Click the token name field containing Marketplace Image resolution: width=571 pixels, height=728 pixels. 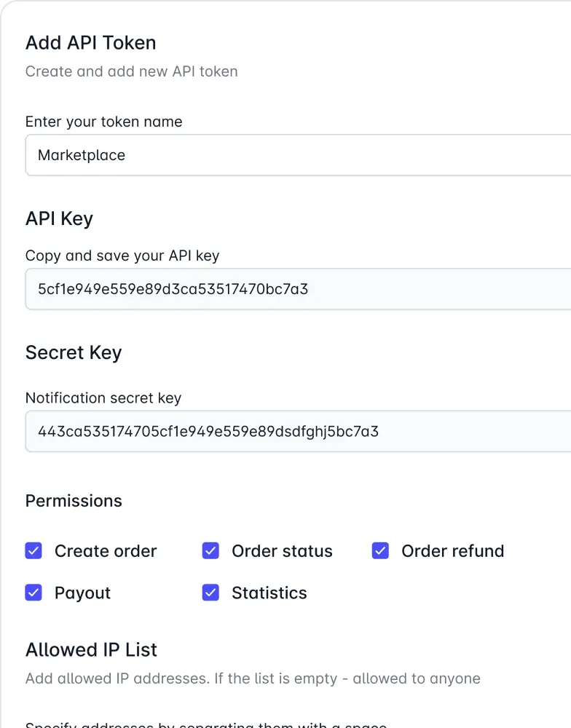point(291,155)
